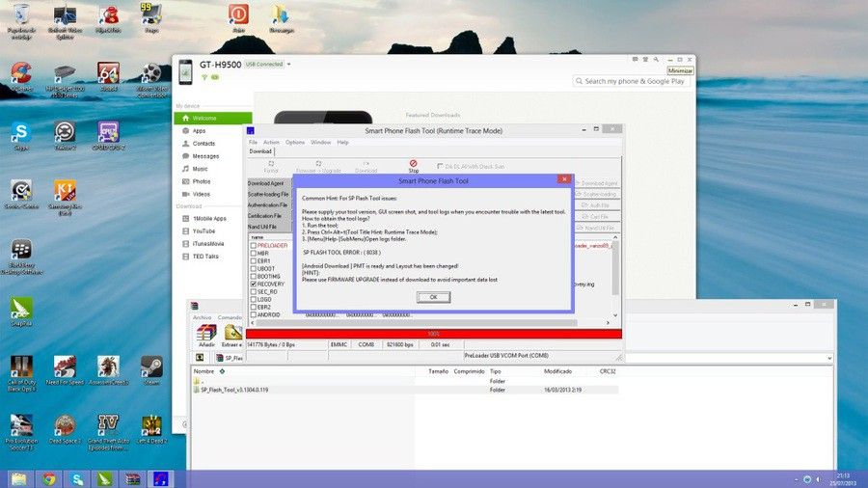Image resolution: width=868 pixels, height=488 pixels.
Task: Click the red 100% progress bar
Action: pyautogui.click(x=433, y=334)
